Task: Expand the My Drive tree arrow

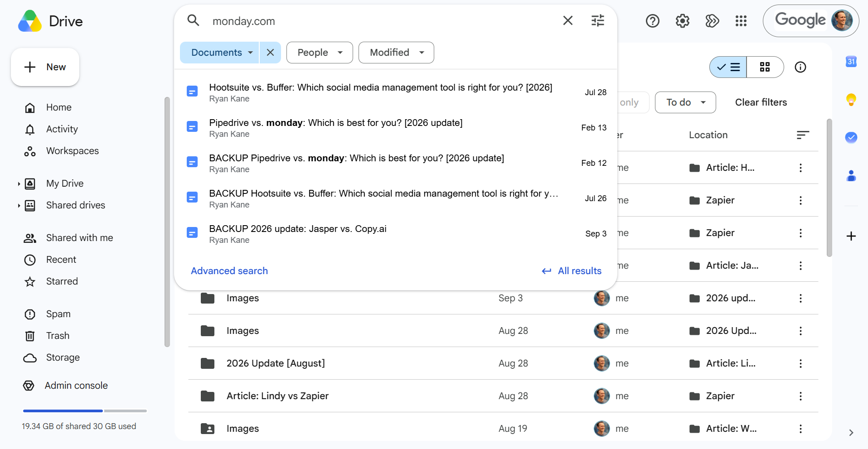Action: tap(19, 183)
